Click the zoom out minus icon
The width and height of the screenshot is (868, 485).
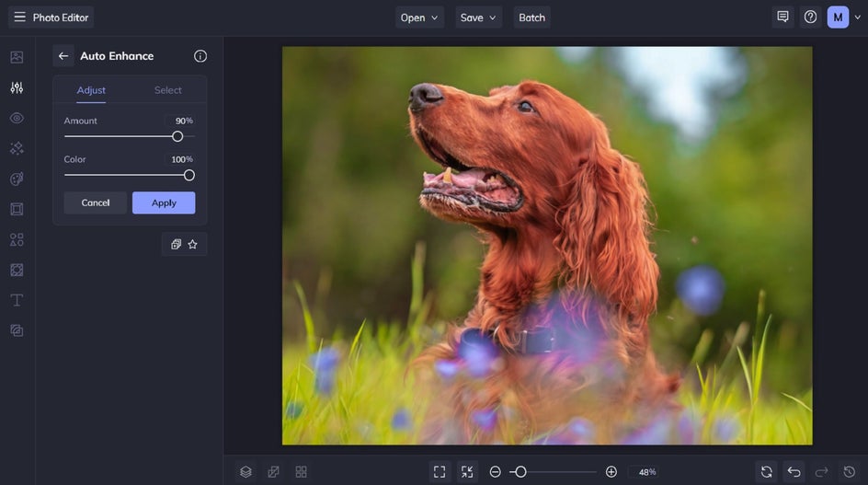point(495,471)
